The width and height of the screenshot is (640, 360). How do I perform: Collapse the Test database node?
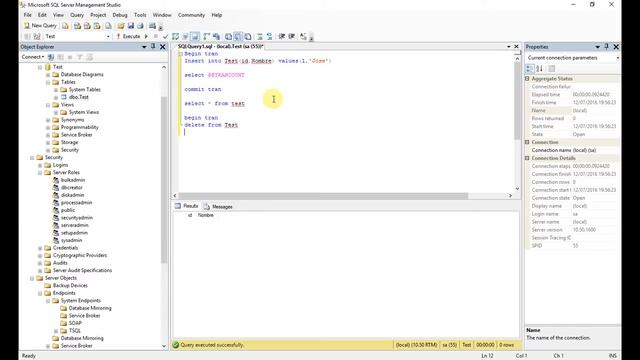coord(40,67)
